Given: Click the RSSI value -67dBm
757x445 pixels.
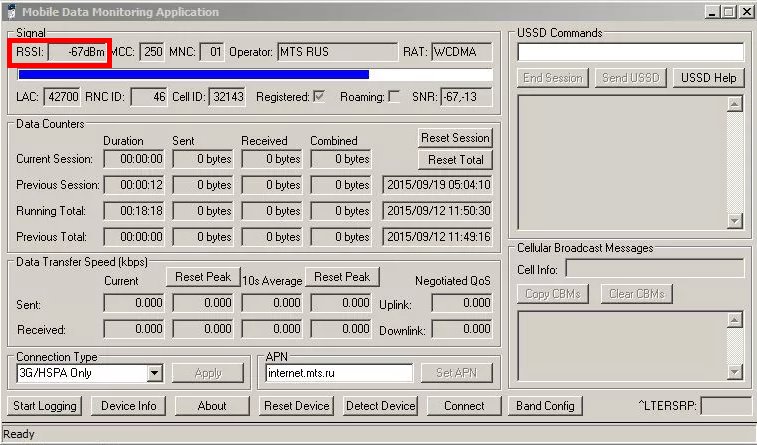Looking at the screenshot, I should click(78, 52).
